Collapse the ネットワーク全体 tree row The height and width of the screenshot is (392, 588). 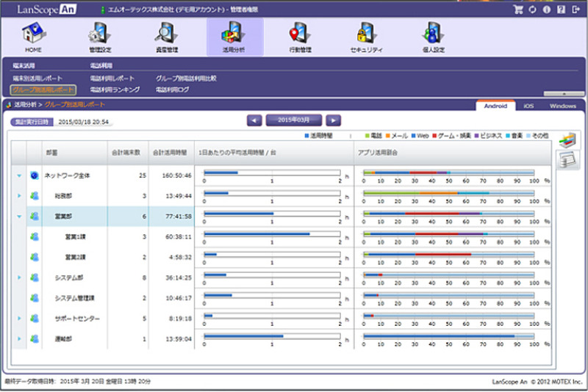19,175
